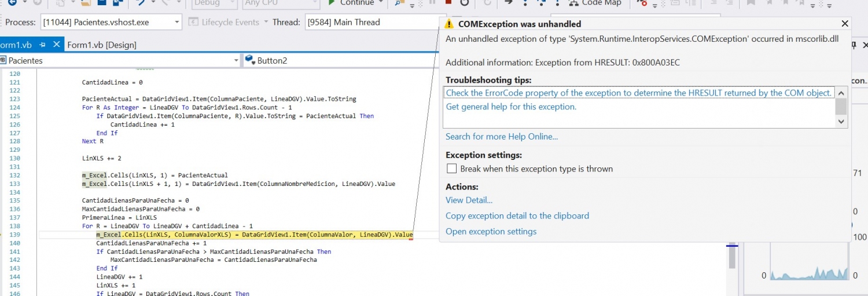
Task: Click the Restart debugging circular arrow
Action: 464,3
